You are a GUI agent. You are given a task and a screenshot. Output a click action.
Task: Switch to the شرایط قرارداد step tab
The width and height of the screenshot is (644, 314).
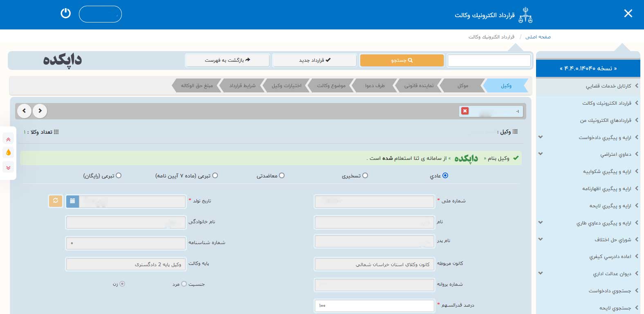pyautogui.click(x=242, y=85)
